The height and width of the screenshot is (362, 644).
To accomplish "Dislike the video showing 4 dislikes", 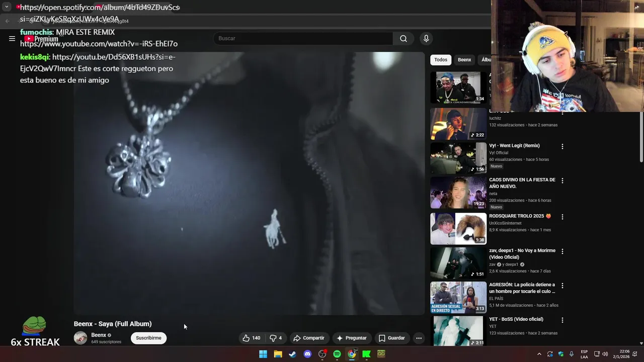I will tap(276, 338).
